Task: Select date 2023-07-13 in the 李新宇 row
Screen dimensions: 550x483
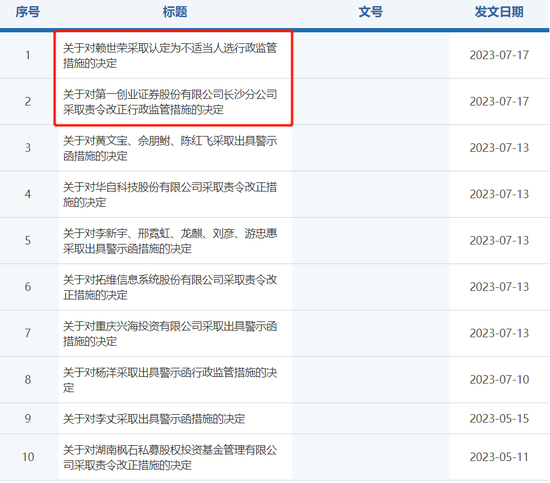Action: (x=499, y=240)
